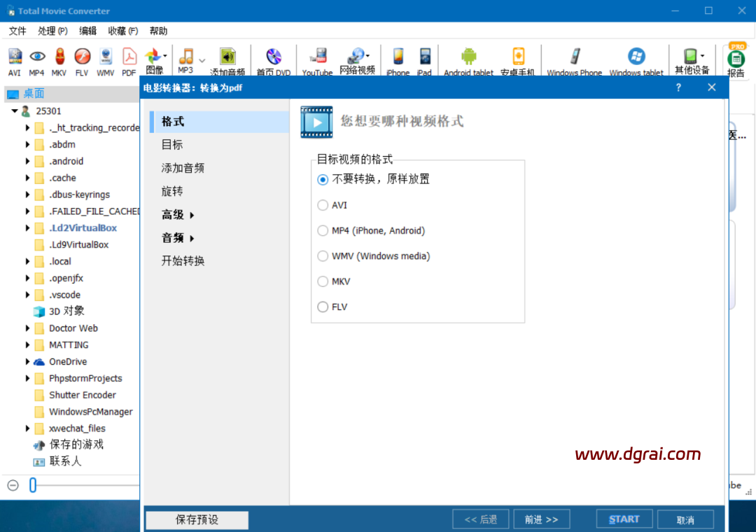Choose MP4 (iPhone, Android) radio option
This screenshot has height=532, width=756.
tap(323, 230)
